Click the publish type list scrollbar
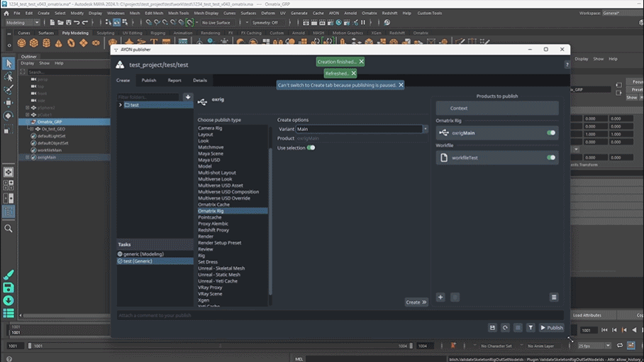This screenshot has height=362, width=644. point(270,221)
